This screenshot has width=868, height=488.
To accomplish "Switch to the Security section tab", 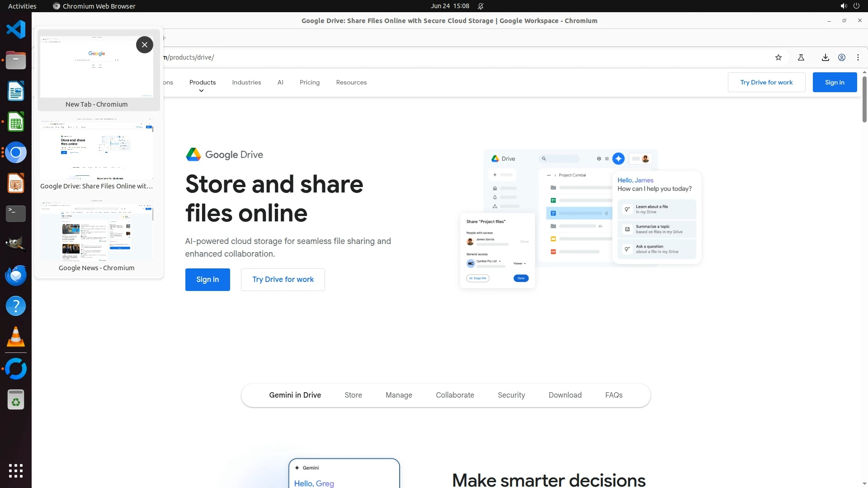I will (x=511, y=395).
